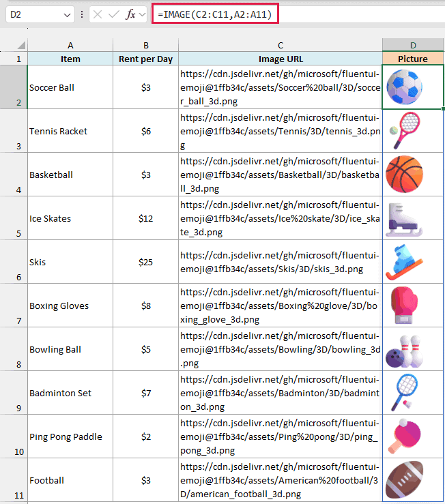
Task: Select row 7 header
Action: tap(14, 306)
